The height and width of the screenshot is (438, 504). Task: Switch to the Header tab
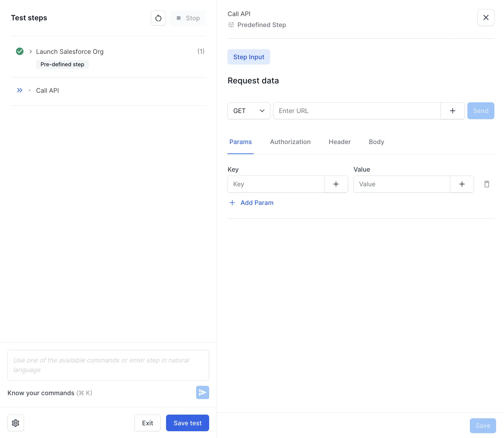(x=339, y=142)
